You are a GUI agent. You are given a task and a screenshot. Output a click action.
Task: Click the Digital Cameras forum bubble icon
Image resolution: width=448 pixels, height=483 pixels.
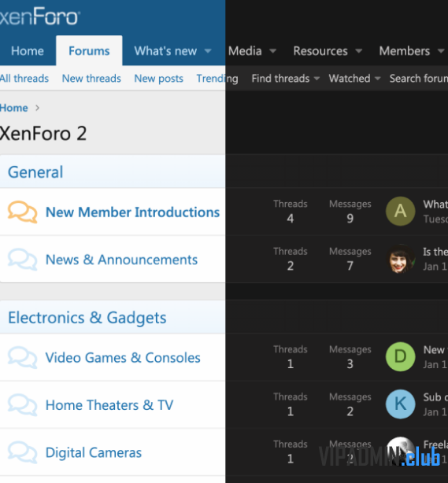click(23, 452)
